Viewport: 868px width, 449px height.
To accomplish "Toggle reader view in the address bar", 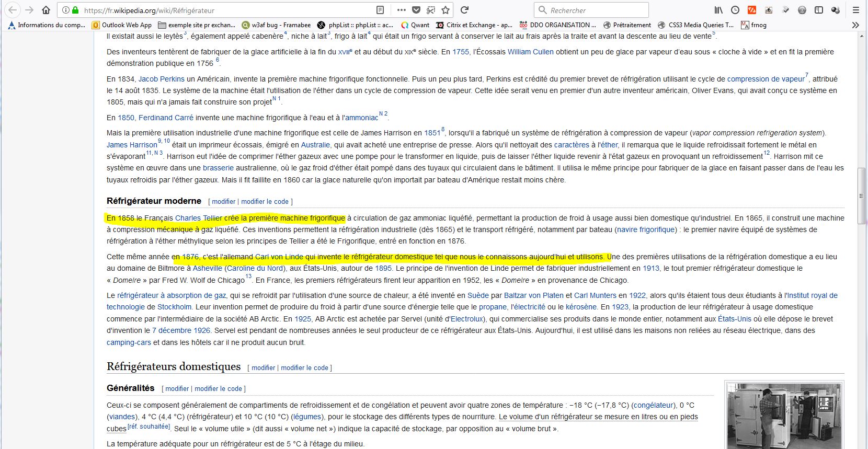I will [380, 10].
